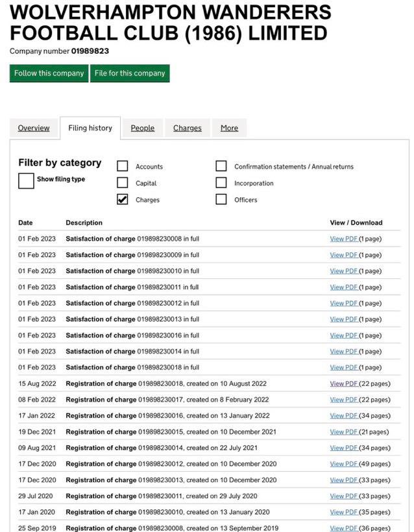Click the 15 Aug 2022 date cell

tap(37, 383)
